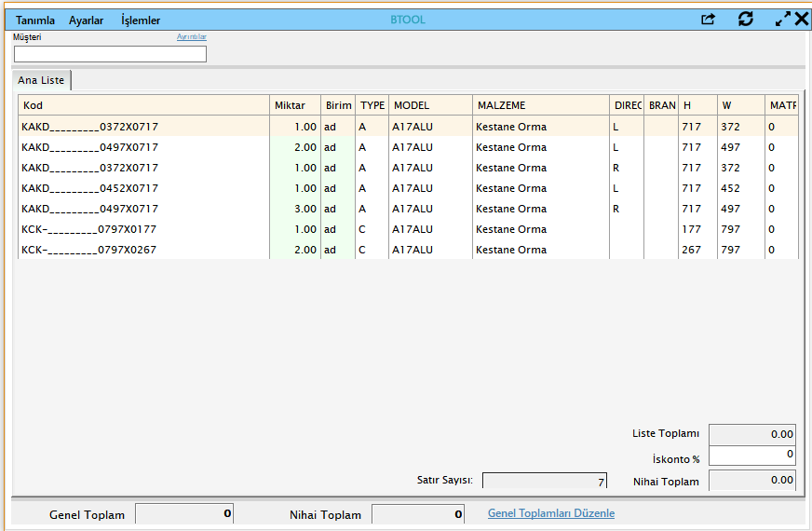The height and width of the screenshot is (531, 812).
Task: Click Genel Toplamları Düzenle link
Action: click(551, 513)
